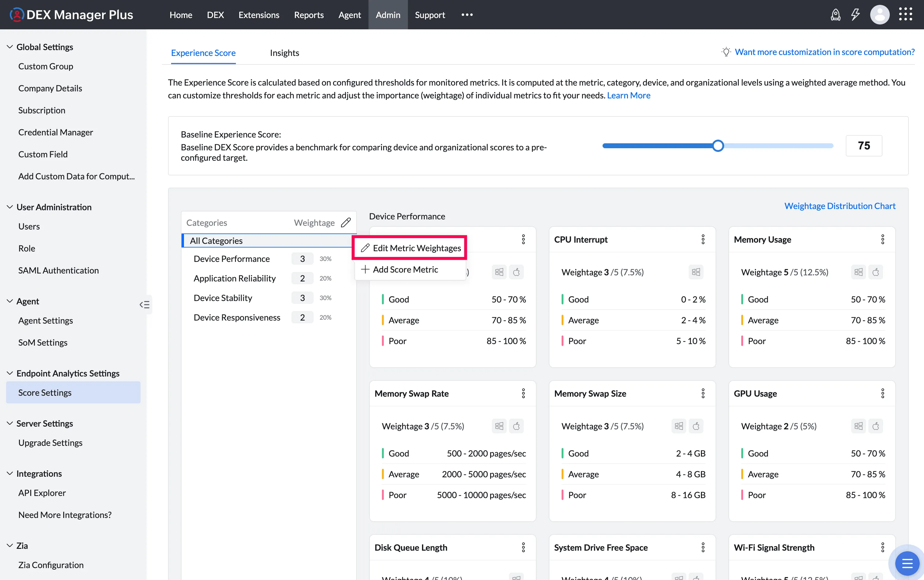Click Apple icon on GPU Usage card
The image size is (924, 580).
(x=876, y=426)
